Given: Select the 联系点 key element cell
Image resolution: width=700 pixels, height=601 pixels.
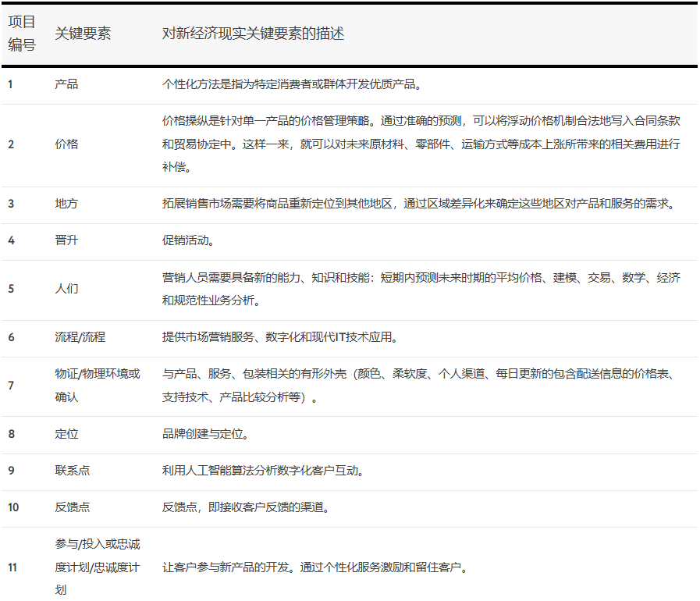Looking at the screenshot, I should [72, 471].
